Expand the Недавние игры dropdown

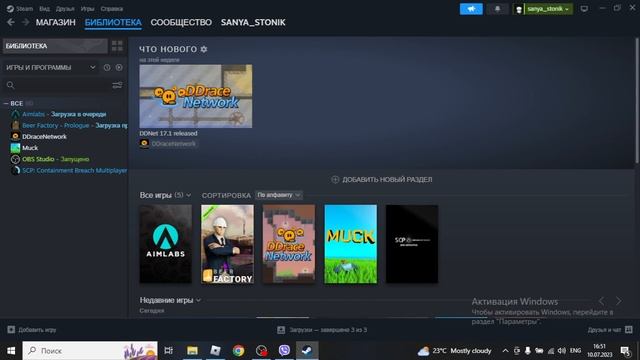click(x=170, y=300)
